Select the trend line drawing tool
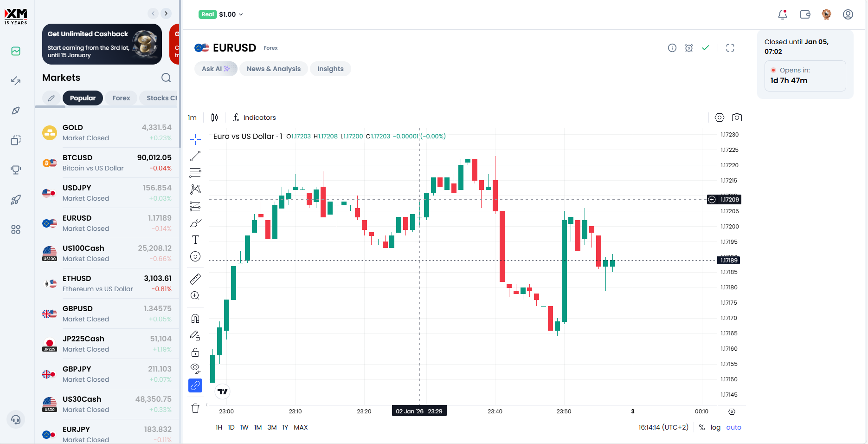 click(195, 156)
